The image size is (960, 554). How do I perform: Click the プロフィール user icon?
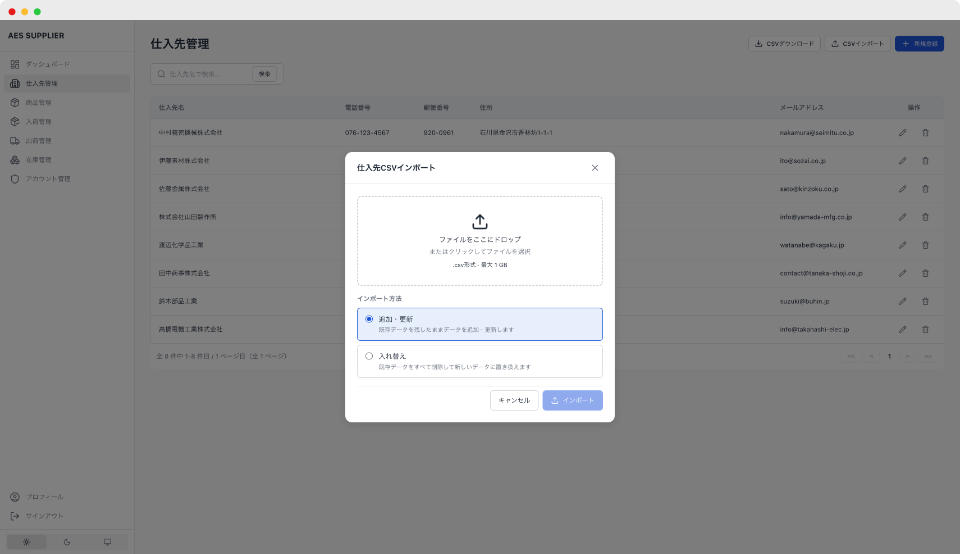[15, 497]
